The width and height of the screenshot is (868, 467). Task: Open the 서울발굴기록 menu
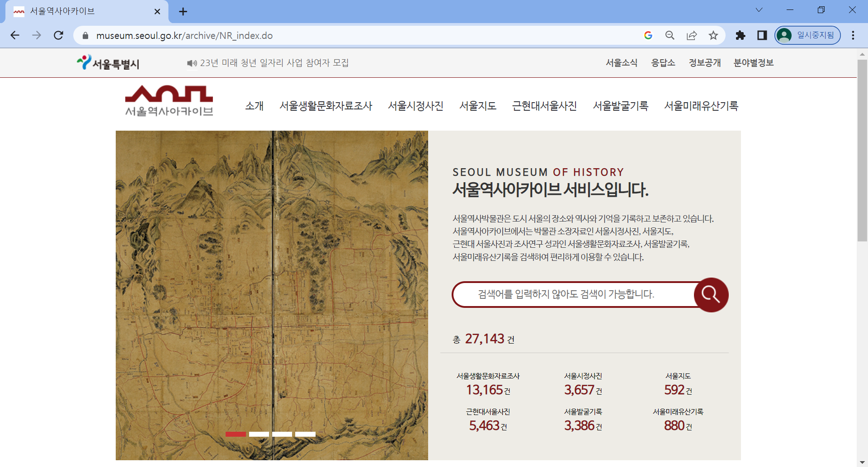(x=621, y=106)
